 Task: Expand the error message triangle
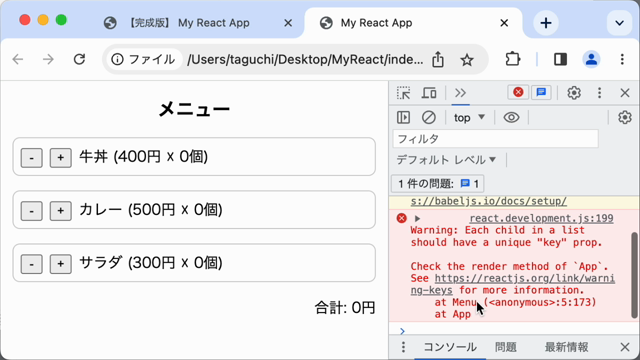click(x=417, y=219)
